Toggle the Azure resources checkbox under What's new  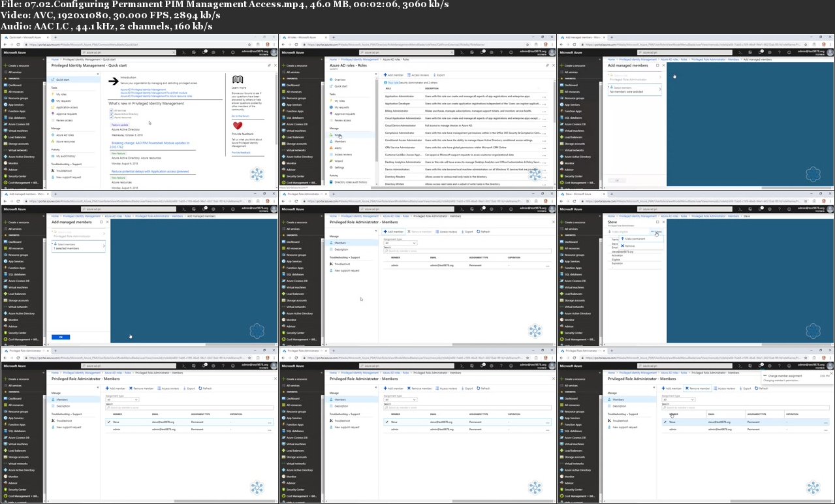click(x=112, y=117)
